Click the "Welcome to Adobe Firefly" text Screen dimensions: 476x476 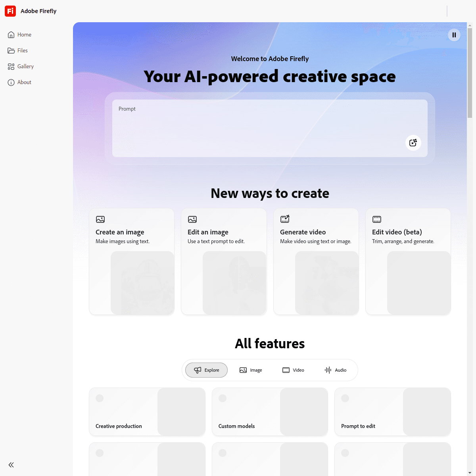pos(270,59)
